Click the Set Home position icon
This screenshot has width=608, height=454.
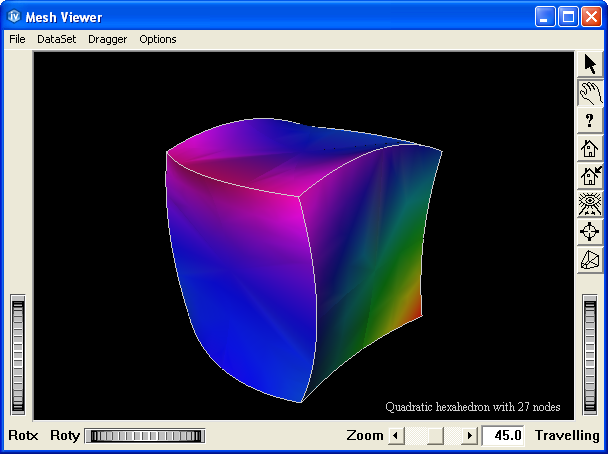590,177
